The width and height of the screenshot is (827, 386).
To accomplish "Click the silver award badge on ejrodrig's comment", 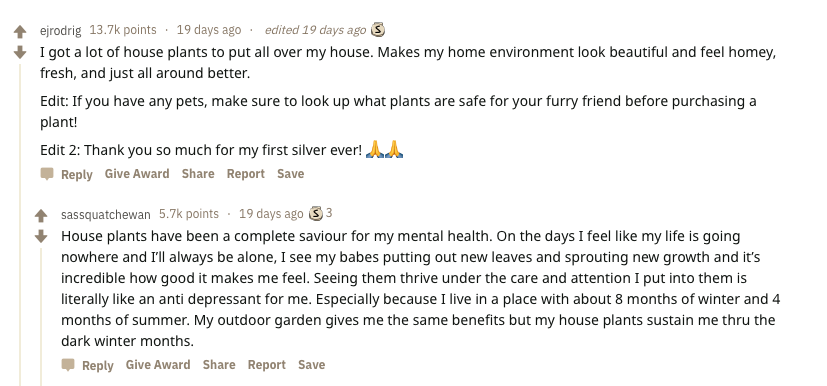I will [x=378, y=30].
